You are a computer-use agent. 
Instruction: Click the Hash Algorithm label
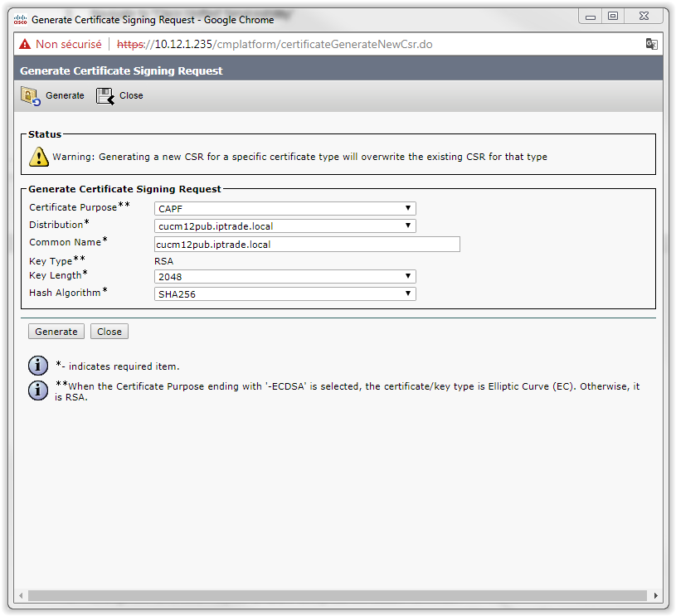point(68,293)
